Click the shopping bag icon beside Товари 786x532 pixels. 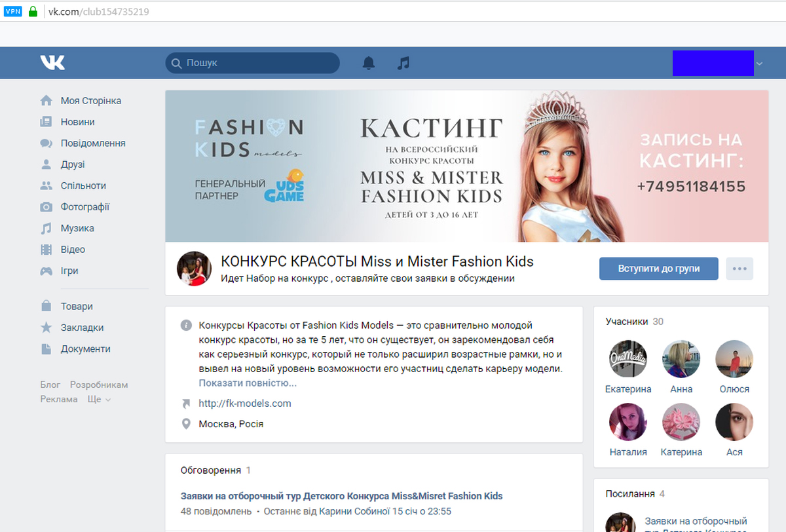(x=46, y=306)
